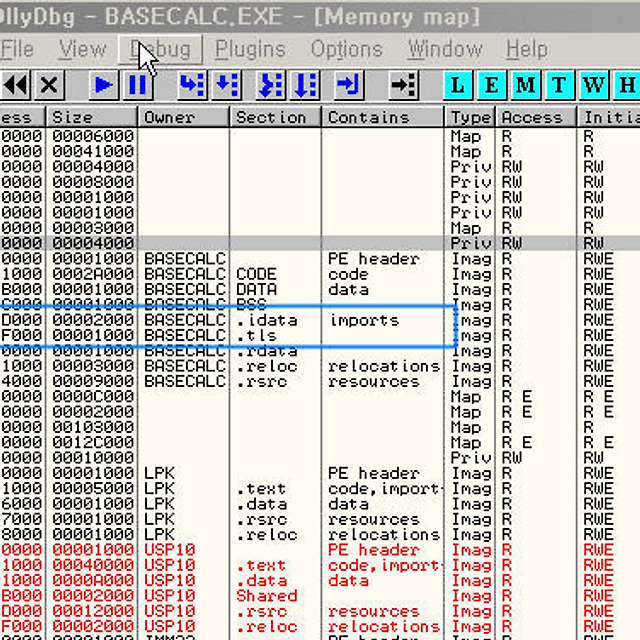Click the Step into icon
This screenshot has height=640, width=640.
coord(192,85)
